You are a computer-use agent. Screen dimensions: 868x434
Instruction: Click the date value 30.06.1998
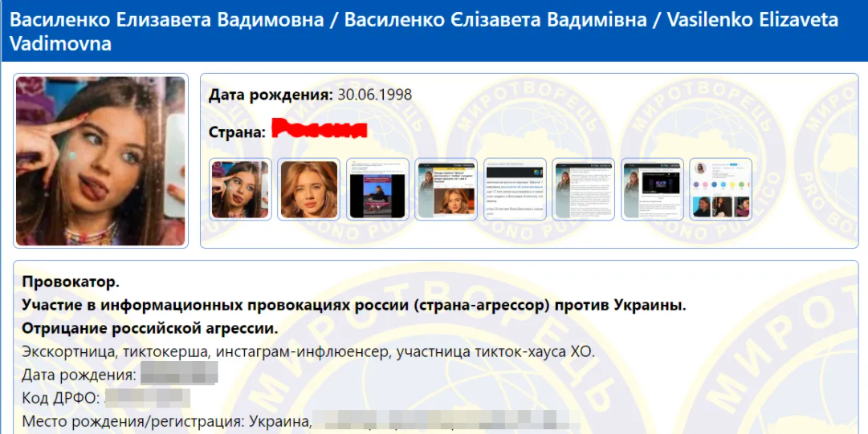click(x=374, y=95)
